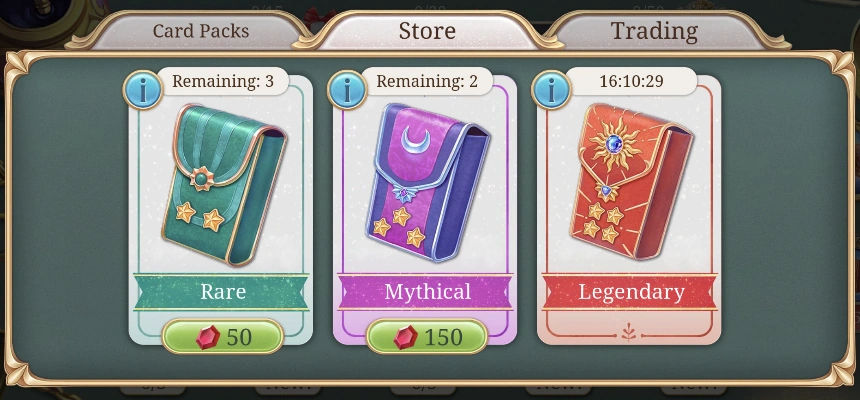
Task: Tap the Remaining: 2 counter label
Action: coord(427,82)
